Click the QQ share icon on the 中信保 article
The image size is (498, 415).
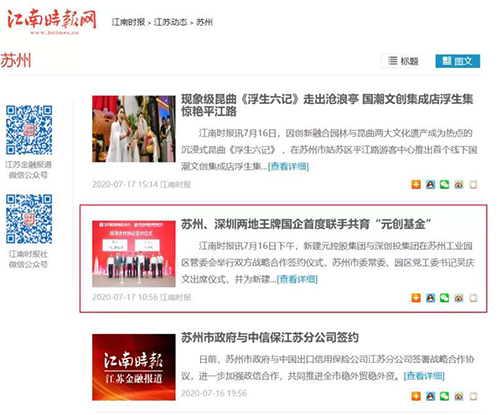point(430,396)
